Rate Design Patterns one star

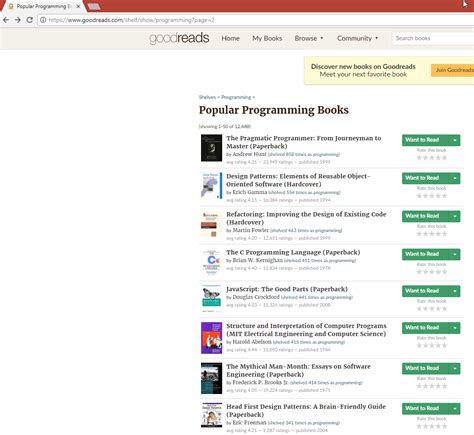tap(419, 196)
